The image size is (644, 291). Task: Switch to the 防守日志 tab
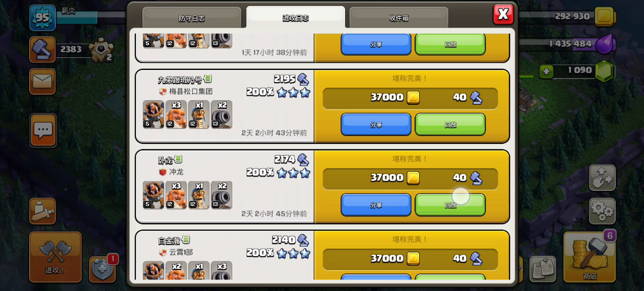[x=192, y=18]
